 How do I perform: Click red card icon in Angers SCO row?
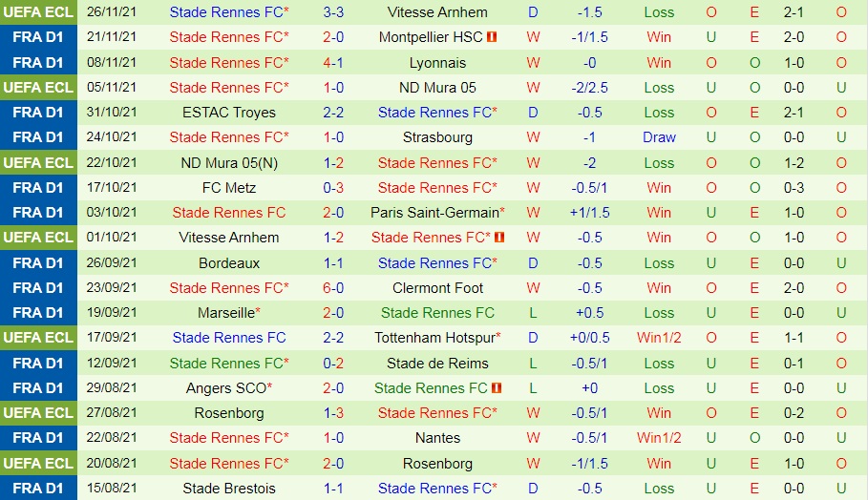tap(497, 388)
